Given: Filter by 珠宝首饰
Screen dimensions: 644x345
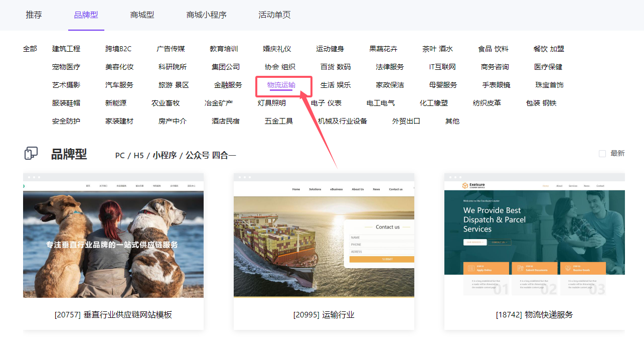Looking at the screenshot, I should (549, 85).
